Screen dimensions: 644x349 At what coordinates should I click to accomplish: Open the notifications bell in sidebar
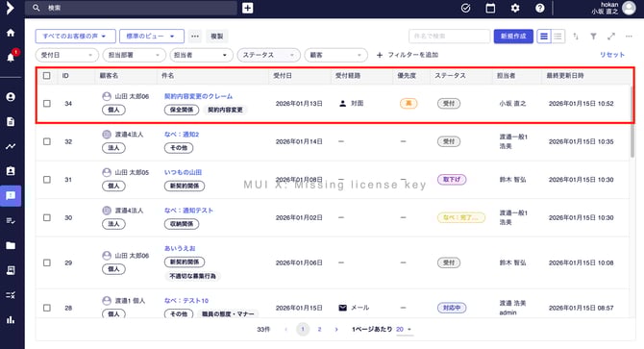pyautogui.click(x=11, y=57)
